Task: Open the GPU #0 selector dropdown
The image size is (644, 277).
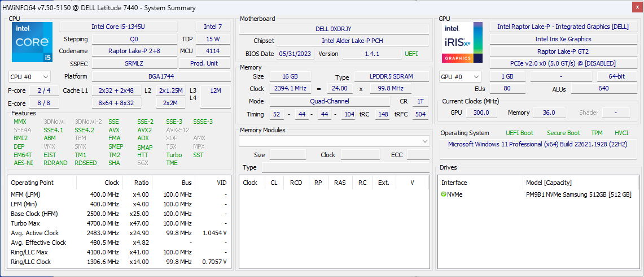Action: click(461, 76)
